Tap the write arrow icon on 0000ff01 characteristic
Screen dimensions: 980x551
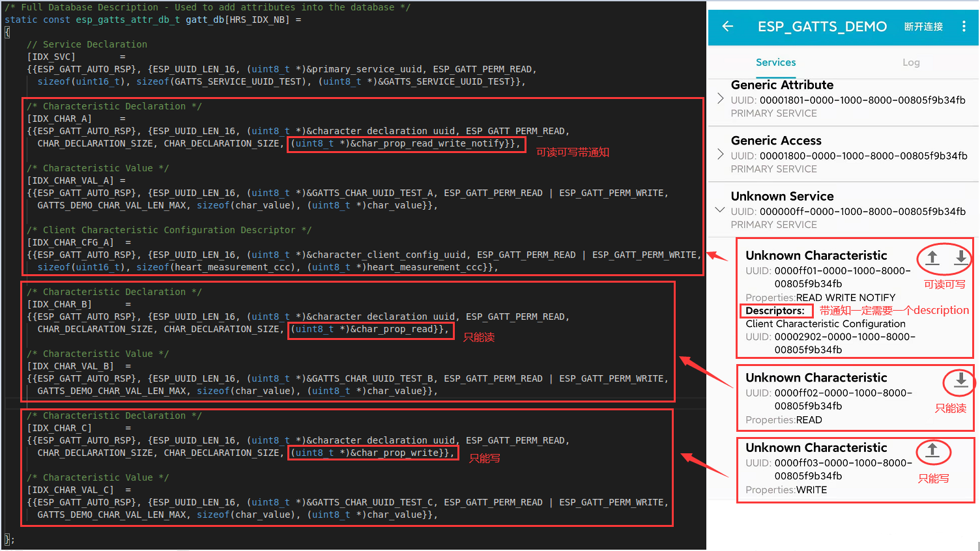pos(931,259)
